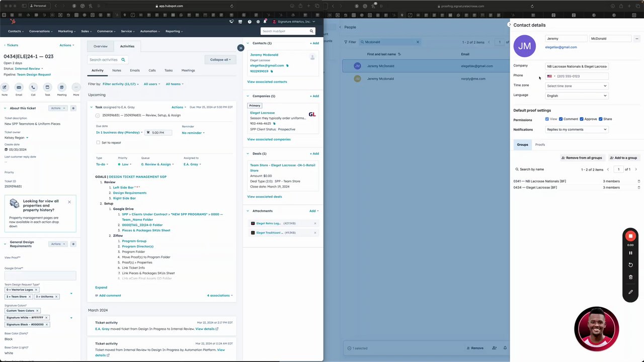The height and width of the screenshot is (362, 644).
Task: Open the All users filter dropdown
Action: click(151, 84)
